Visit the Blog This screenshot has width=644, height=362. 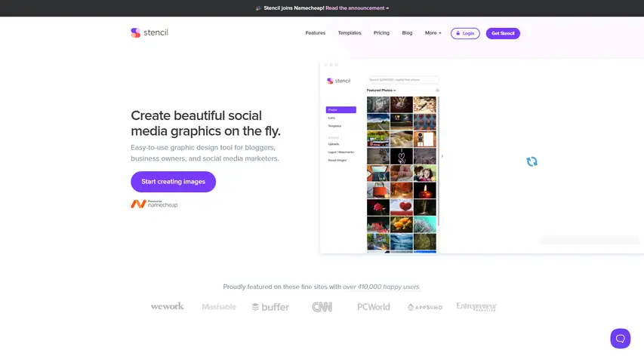(x=407, y=33)
